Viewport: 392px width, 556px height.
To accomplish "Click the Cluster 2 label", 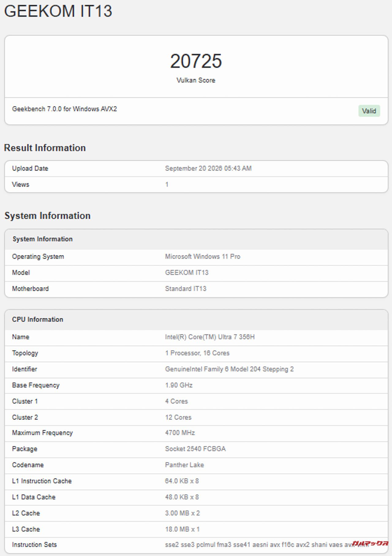I will (x=25, y=417).
